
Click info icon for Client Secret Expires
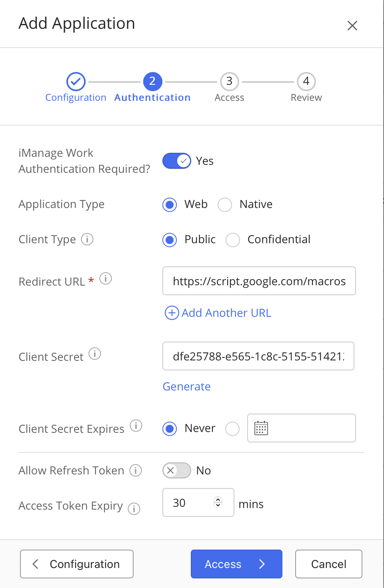click(x=136, y=426)
